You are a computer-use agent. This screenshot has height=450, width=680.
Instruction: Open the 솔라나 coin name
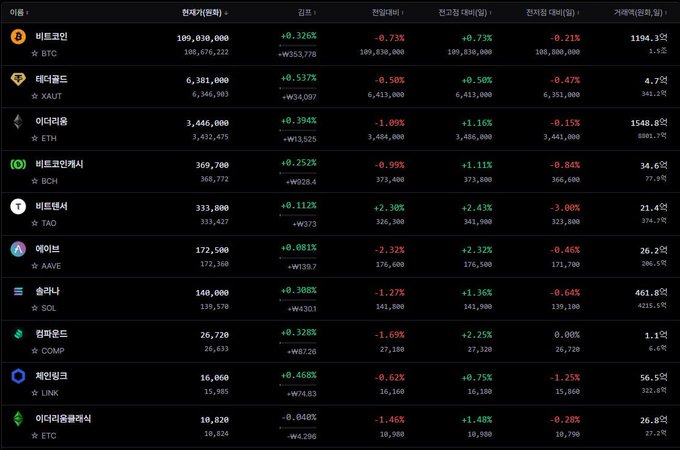pyautogui.click(x=47, y=291)
